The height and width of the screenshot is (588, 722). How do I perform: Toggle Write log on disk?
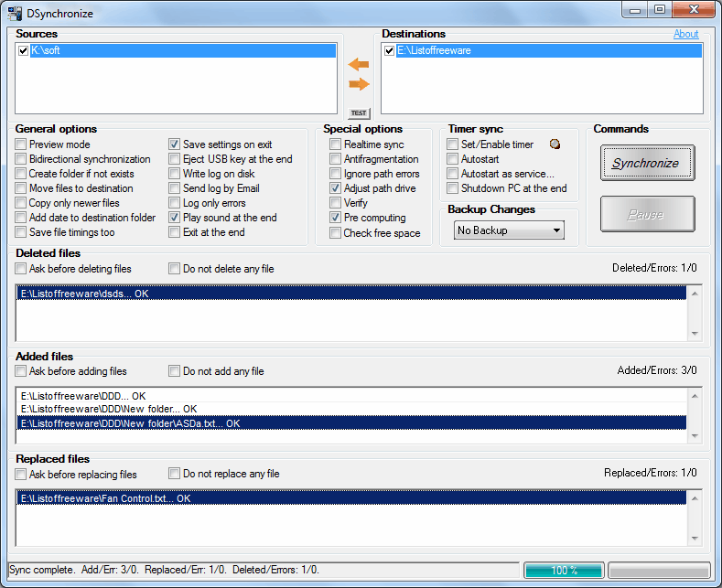(174, 174)
